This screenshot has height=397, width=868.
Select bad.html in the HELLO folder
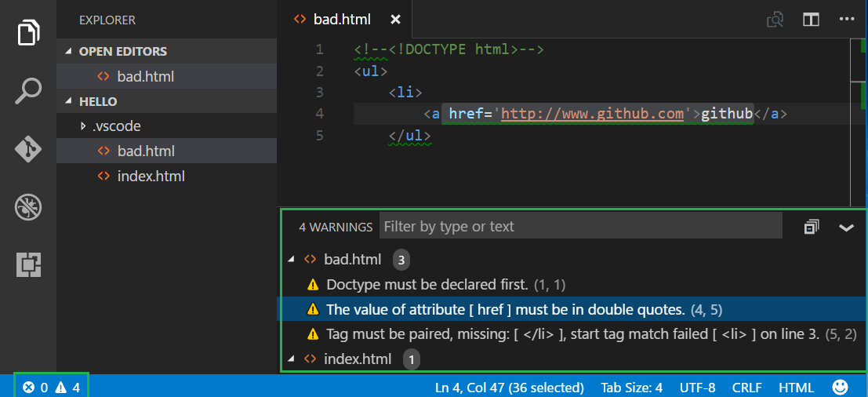[x=167, y=151]
